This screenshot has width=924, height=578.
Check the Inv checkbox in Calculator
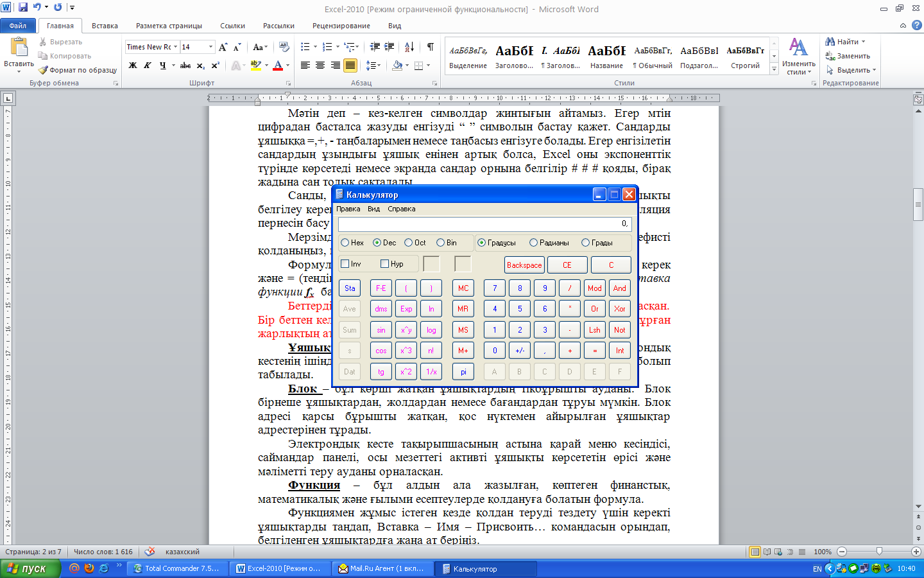click(345, 264)
